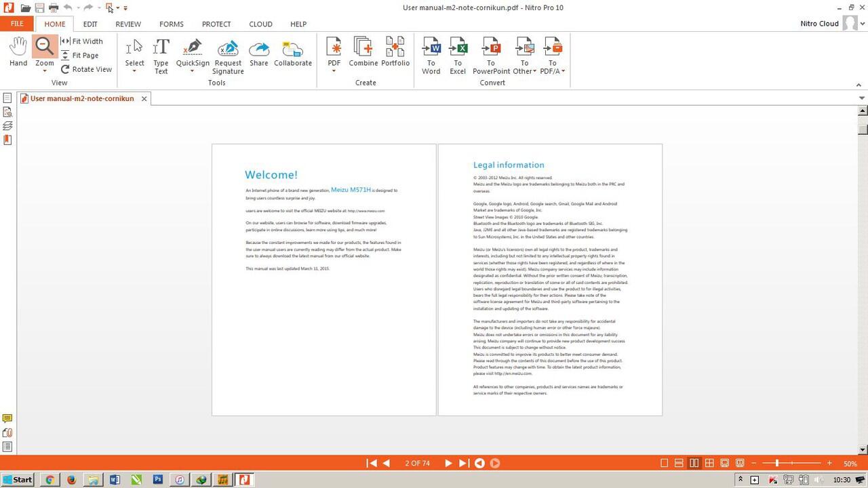Click the zoom level slider
The image size is (868, 488).
click(x=791, y=463)
